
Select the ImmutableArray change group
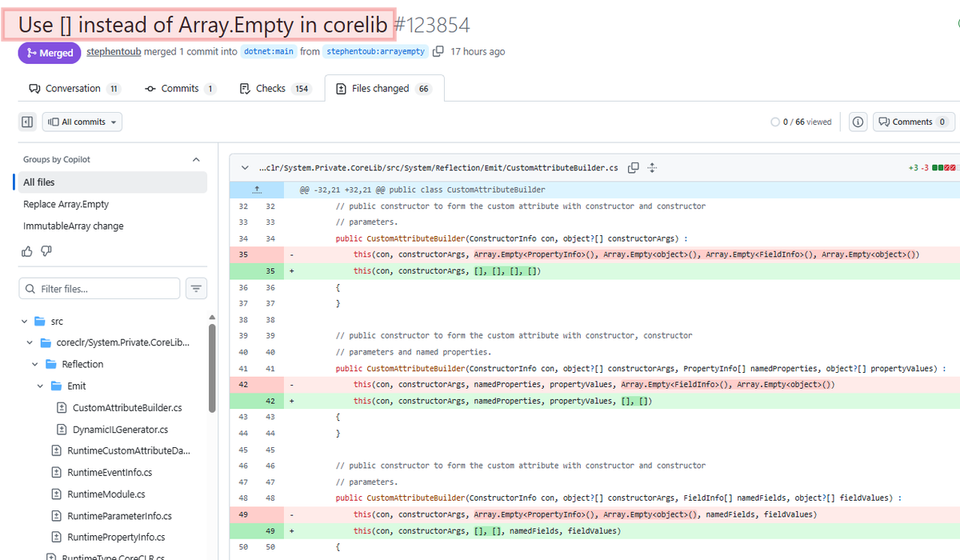click(111, 226)
